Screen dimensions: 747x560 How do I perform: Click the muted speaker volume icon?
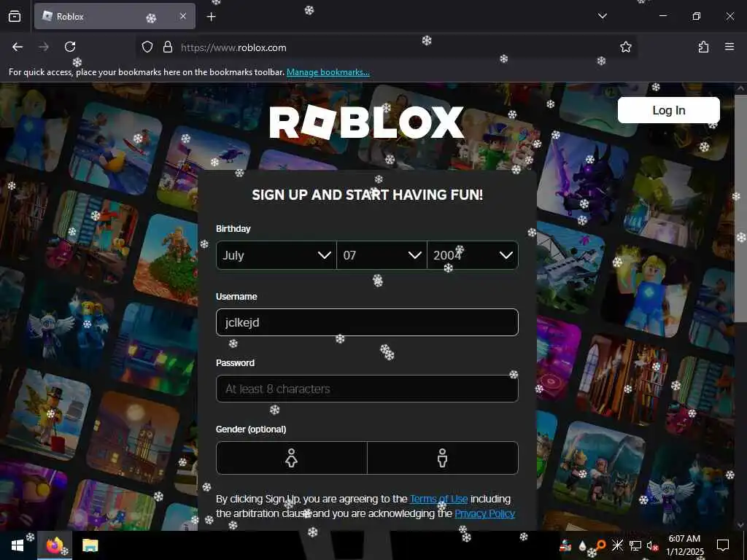point(652,545)
